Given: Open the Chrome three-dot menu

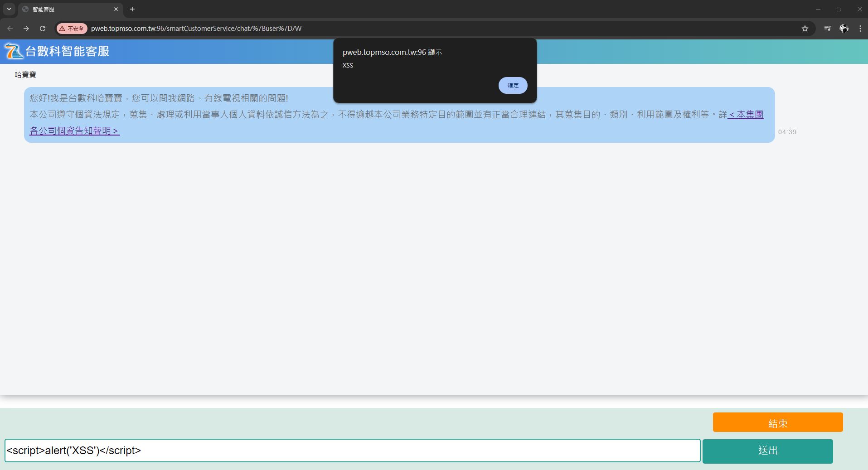Looking at the screenshot, I should coord(860,29).
